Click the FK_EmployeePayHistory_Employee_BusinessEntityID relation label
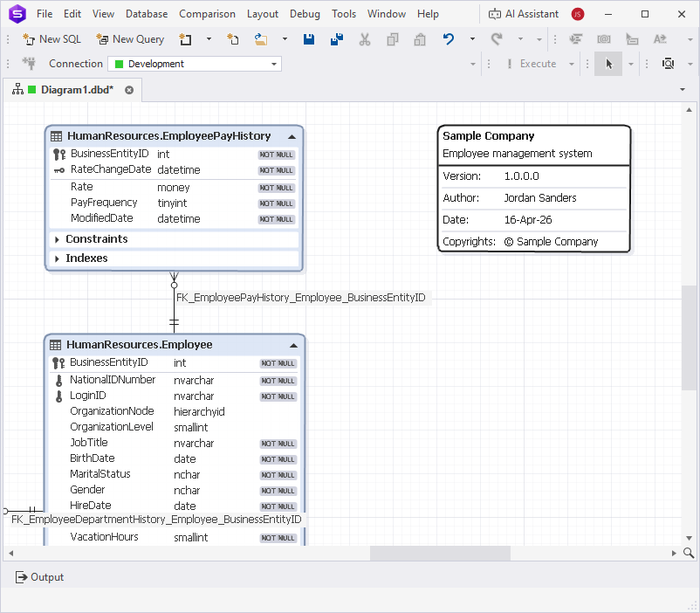The image size is (700, 613). coord(301,298)
